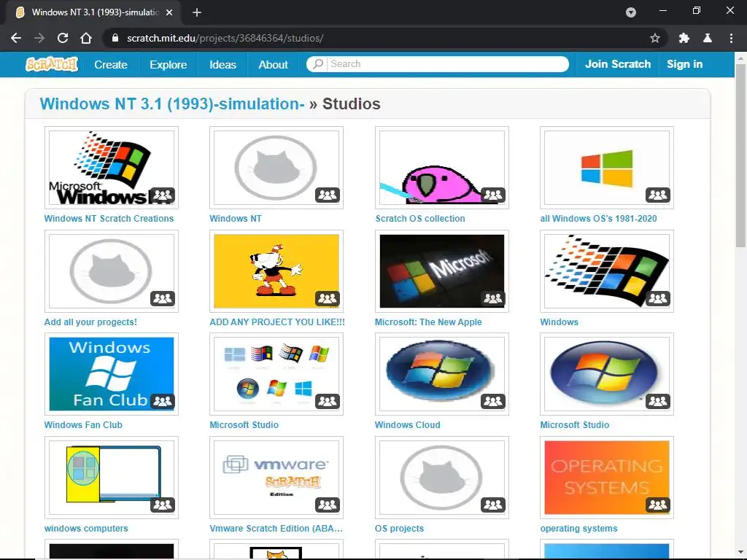Open the Windows flag studio thumbnail
This screenshot has height=560, width=747.
(x=606, y=271)
